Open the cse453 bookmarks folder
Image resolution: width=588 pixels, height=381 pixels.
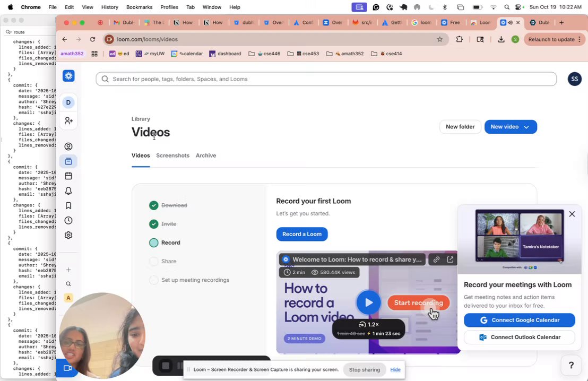(303, 54)
